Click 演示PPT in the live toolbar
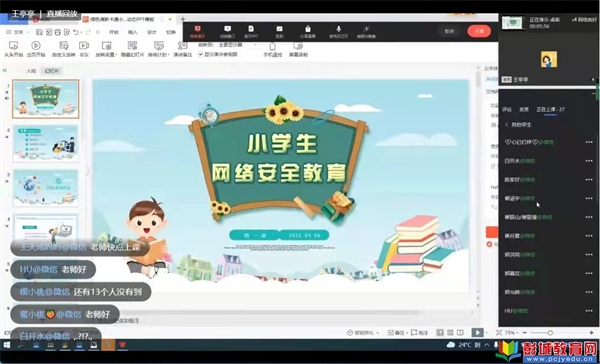 pyautogui.click(x=251, y=31)
